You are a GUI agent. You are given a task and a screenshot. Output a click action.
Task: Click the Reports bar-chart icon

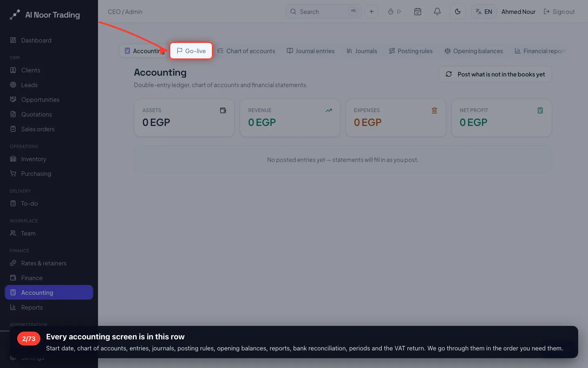13,307
